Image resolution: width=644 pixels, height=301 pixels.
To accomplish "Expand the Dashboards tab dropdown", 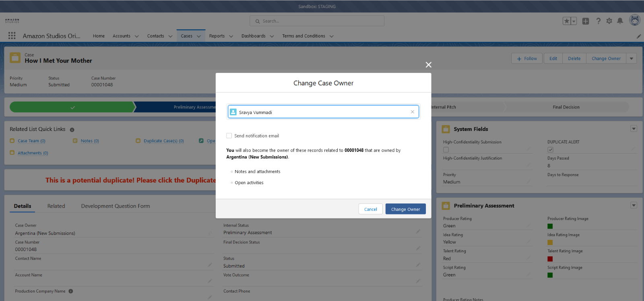I will (272, 36).
